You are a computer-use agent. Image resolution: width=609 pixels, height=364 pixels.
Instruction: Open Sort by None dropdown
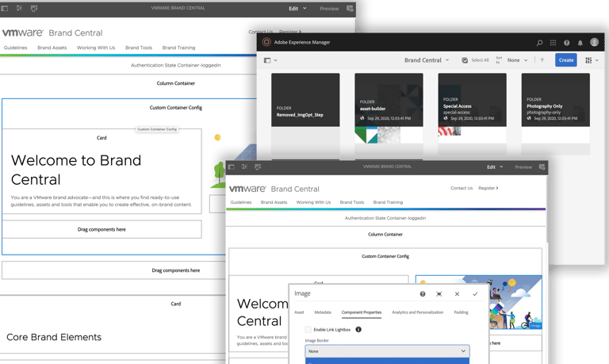tap(517, 60)
